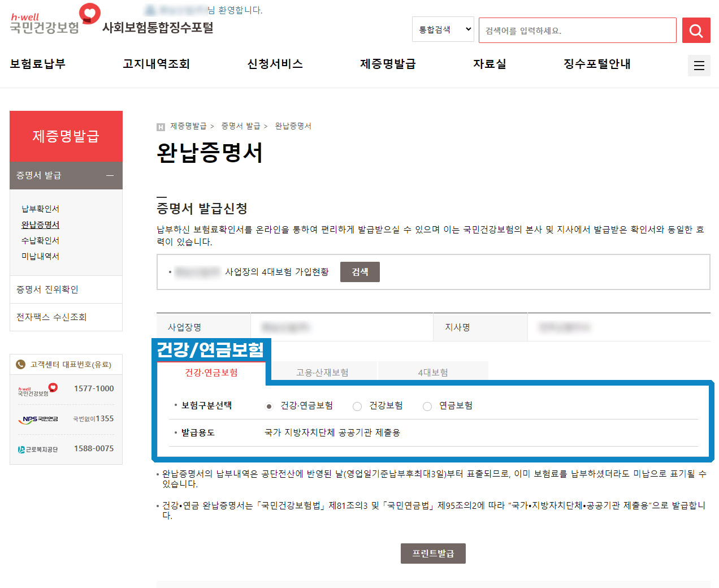719x588 pixels.
Task: Open 증명서 진위확인 in the sidebar
Action: pos(66,289)
